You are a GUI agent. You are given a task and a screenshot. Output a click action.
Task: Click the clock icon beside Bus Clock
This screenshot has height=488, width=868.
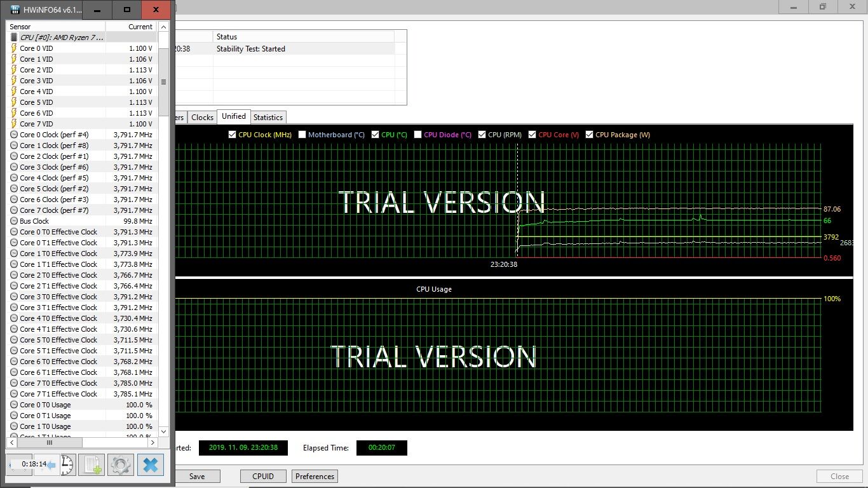(14, 221)
